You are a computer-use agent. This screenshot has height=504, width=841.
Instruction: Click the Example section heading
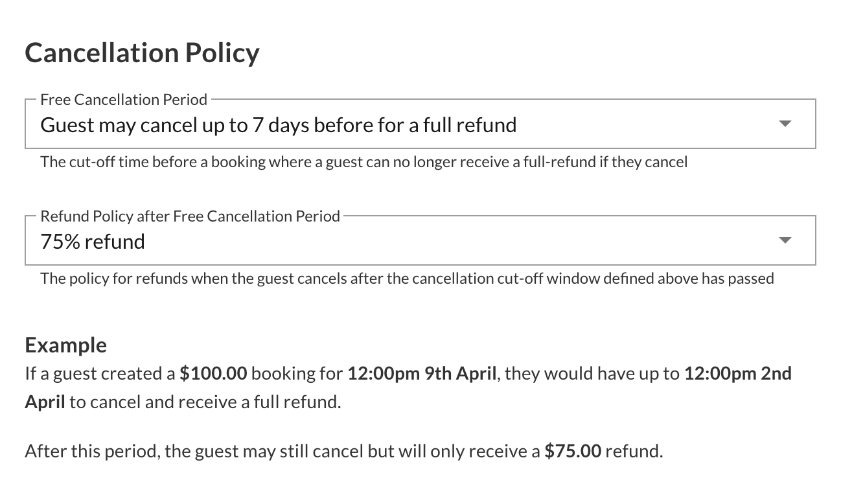(65, 345)
